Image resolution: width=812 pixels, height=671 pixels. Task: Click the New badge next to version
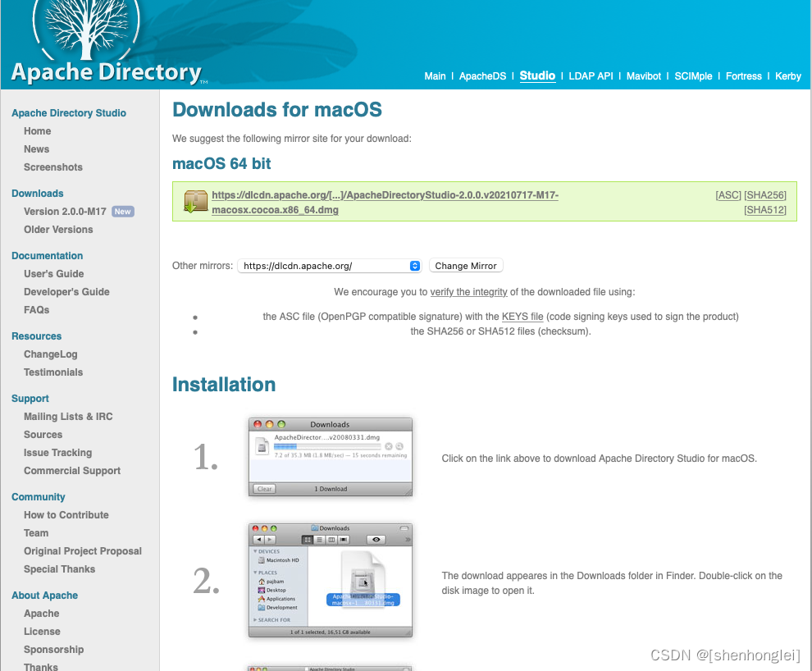[123, 212]
